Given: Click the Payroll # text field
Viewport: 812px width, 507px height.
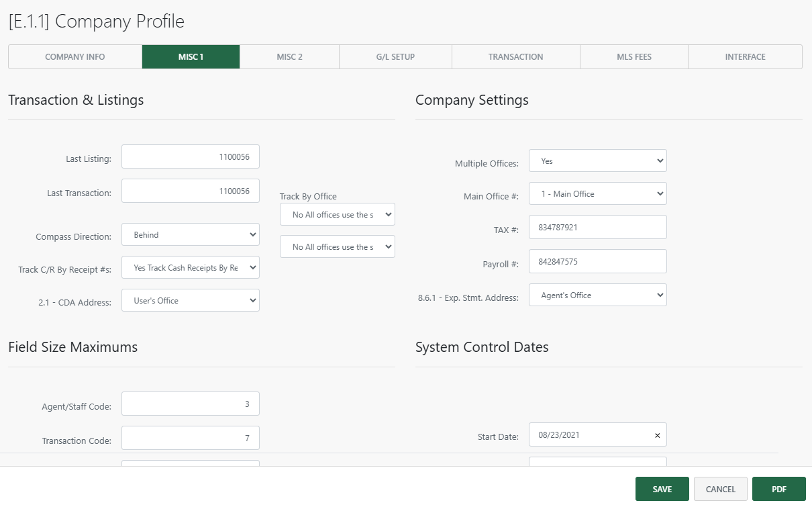Looking at the screenshot, I should pos(597,262).
